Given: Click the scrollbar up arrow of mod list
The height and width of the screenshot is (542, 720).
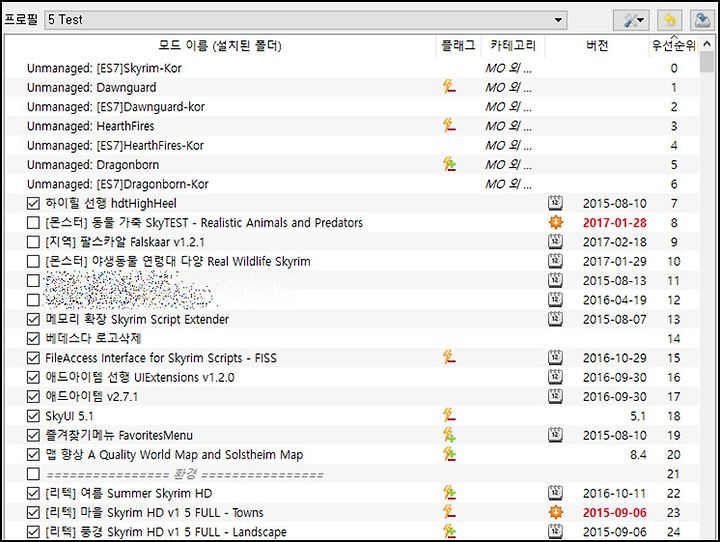Looking at the screenshot, I should 707,44.
